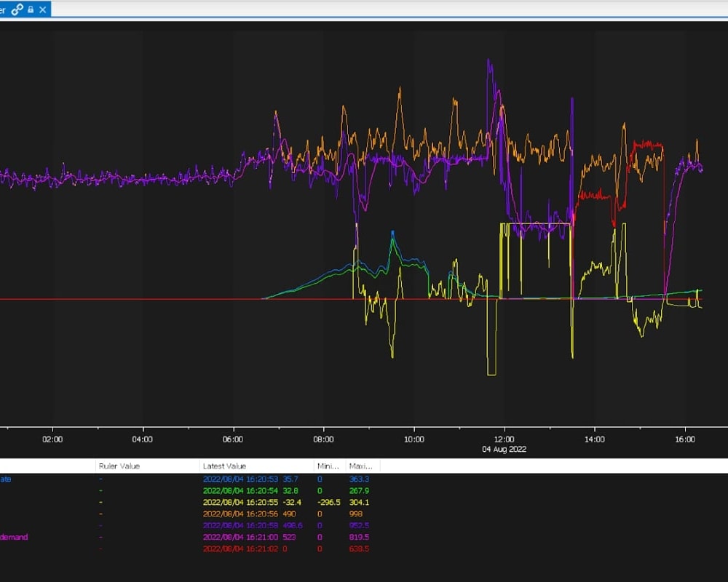728x582 pixels.
Task: Click the maximum value 267.9
Action: [359, 490]
